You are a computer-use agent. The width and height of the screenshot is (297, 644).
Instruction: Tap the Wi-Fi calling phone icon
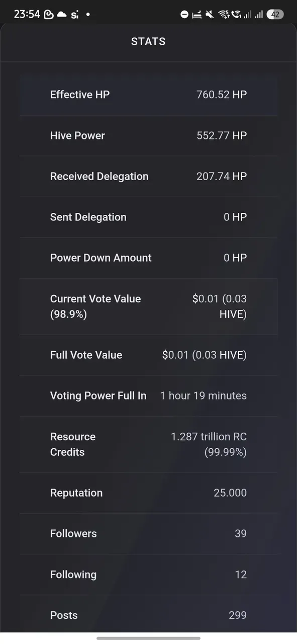236,15
